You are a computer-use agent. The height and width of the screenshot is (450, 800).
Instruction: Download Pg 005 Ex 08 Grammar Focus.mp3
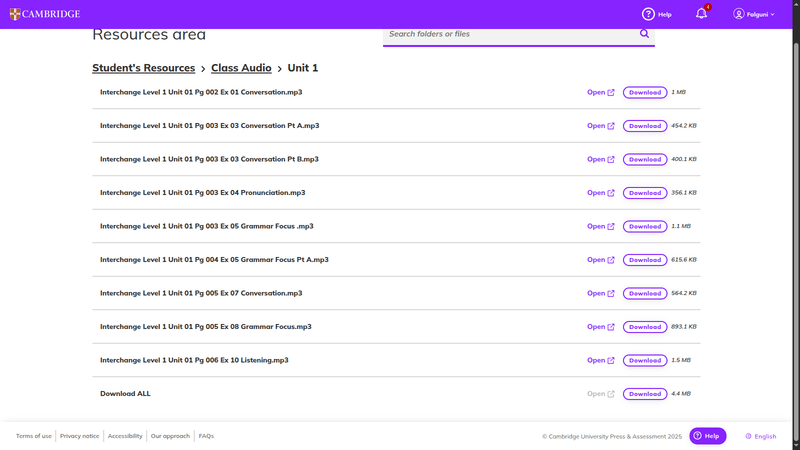[x=645, y=327]
